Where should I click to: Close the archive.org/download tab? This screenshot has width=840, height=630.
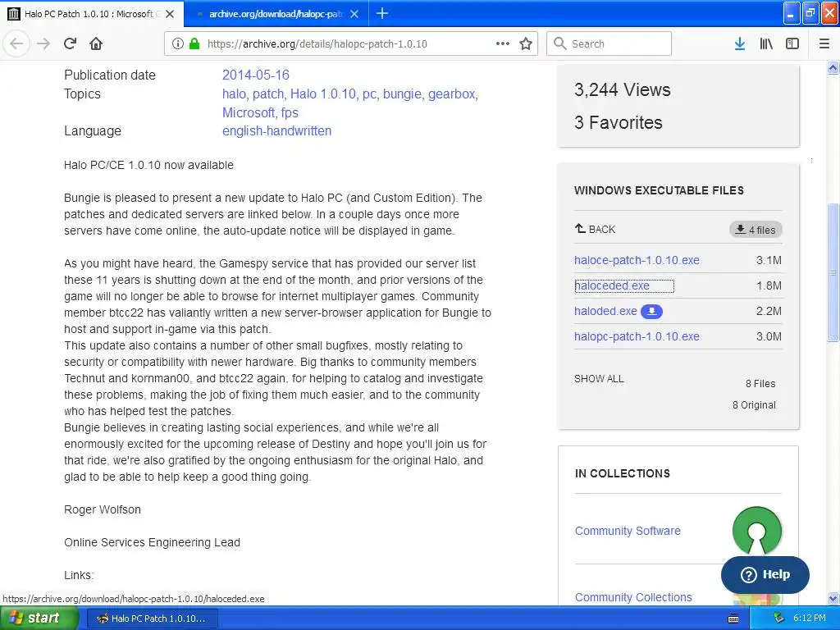click(x=354, y=14)
